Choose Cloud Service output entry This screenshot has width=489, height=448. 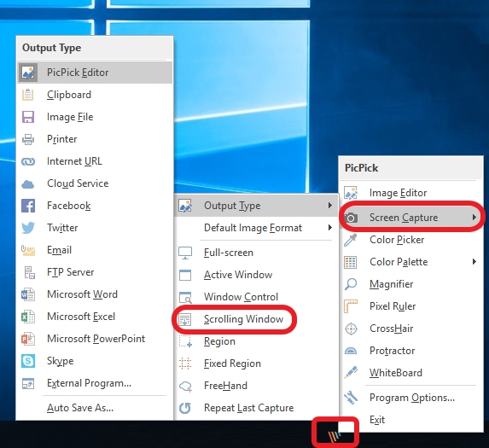coord(95,183)
